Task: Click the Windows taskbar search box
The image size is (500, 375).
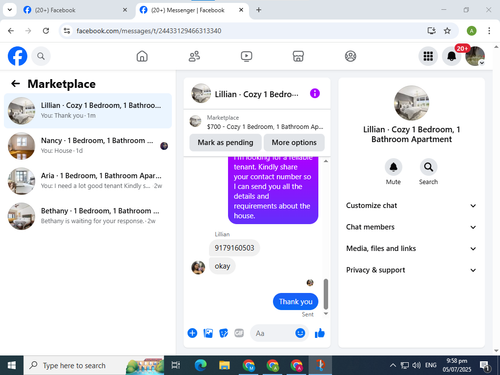Action: pos(94,365)
